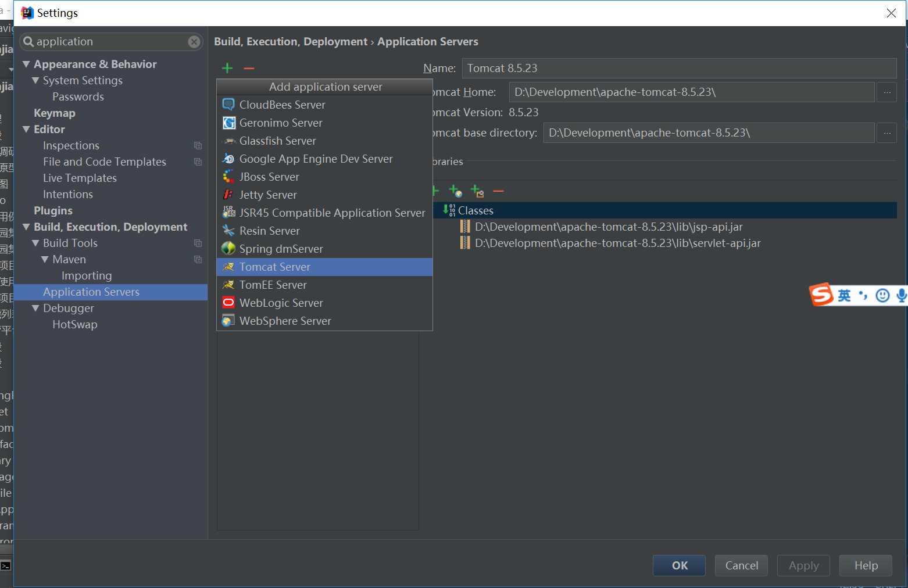Choose Tomcat Server from the list
This screenshot has height=588, width=908.
point(324,267)
